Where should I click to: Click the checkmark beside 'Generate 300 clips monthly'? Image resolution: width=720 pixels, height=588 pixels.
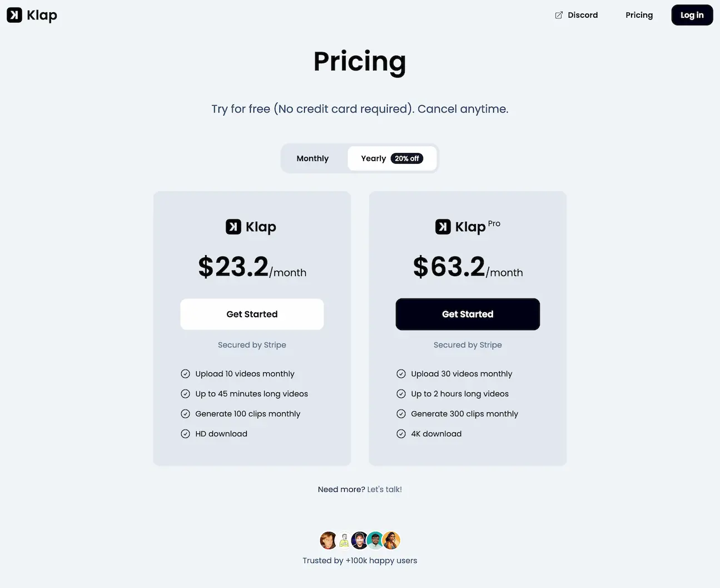(x=401, y=413)
